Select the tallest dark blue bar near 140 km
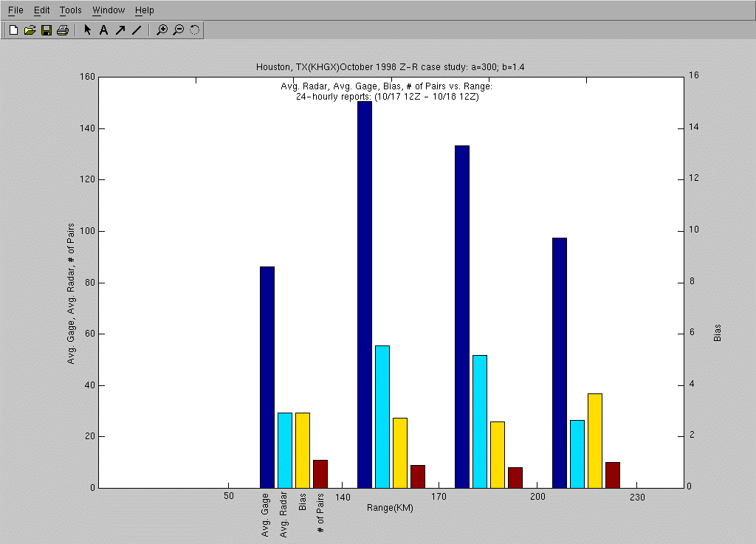 coord(365,295)
